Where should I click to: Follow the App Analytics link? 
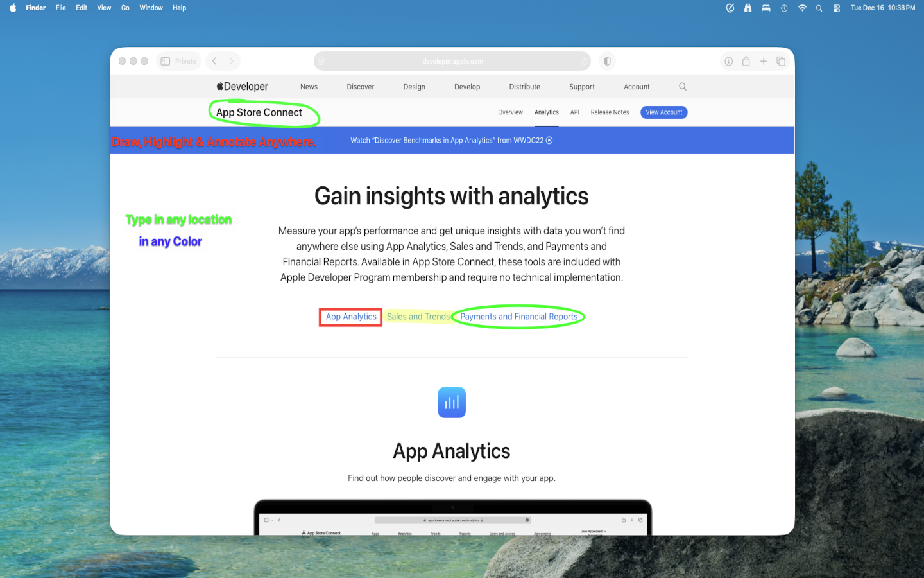pyautogui.click(x=351, y=317)
